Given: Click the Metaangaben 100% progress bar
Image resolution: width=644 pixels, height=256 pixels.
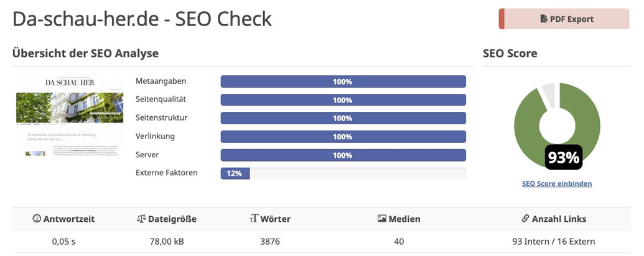Looking at the screenshot, I should [343, 81].
